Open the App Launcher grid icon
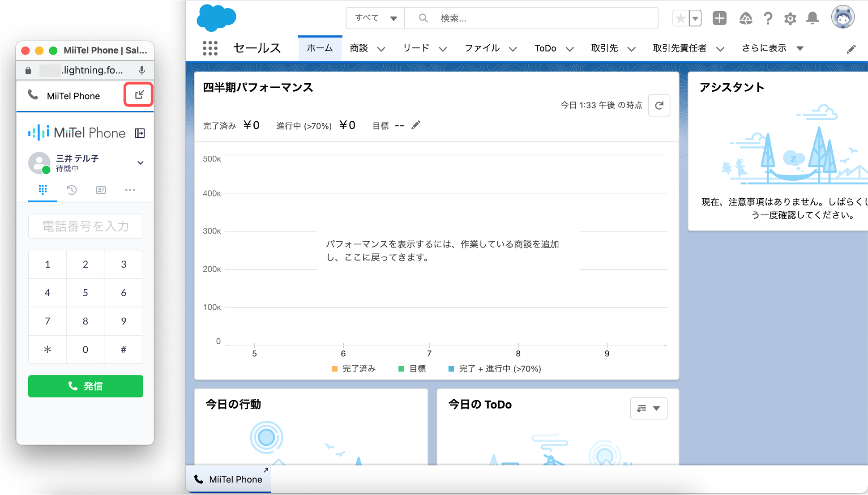The width and height of the screenshot is (868, 495). point(210,48)
